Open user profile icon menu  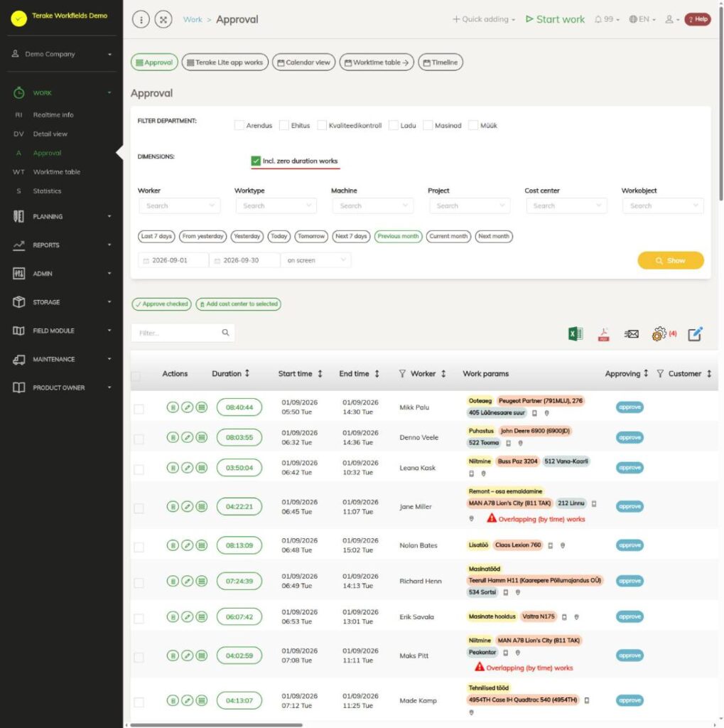click(671, 19)
